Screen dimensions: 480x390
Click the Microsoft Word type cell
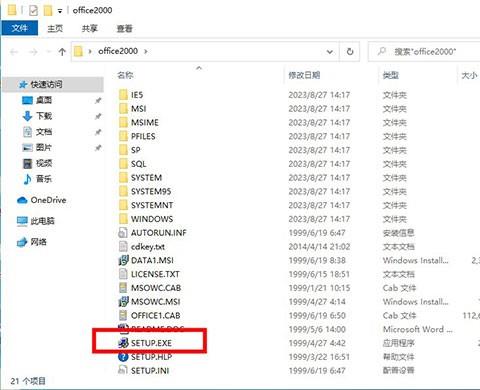point(418,329)
